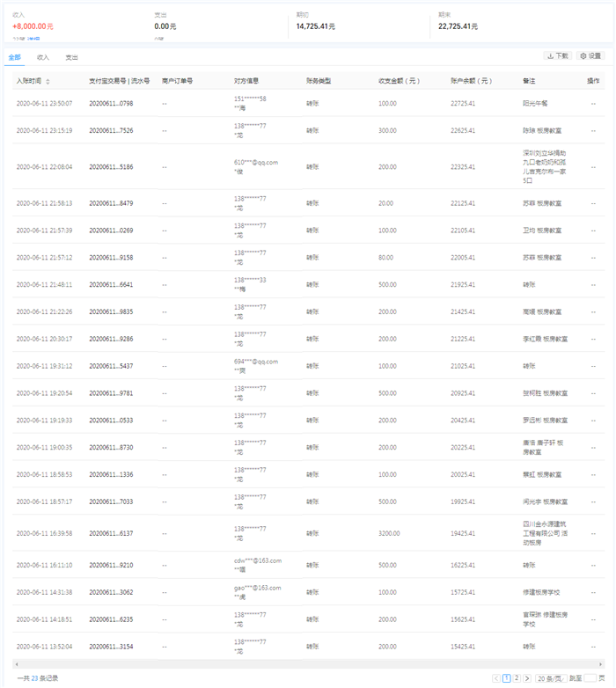Click the 下载 download button

coord(558,55)
